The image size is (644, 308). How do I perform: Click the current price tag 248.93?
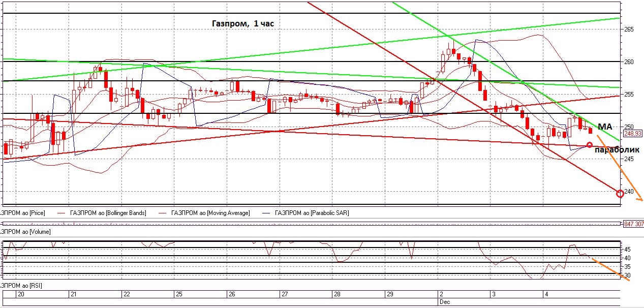coord(632,133)
